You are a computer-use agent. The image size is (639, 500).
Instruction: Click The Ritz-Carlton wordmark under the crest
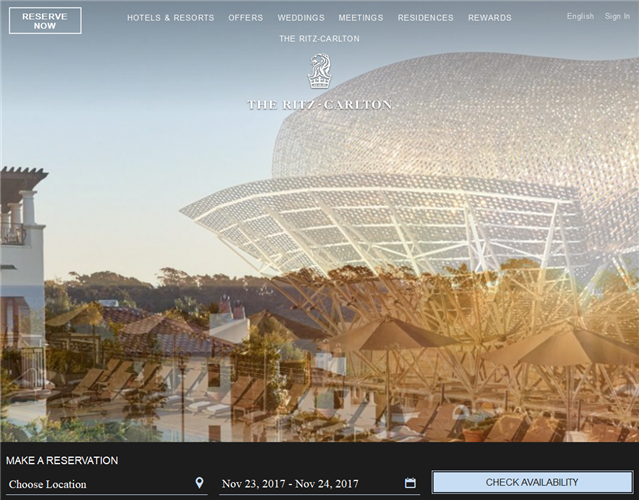click(x=319, y=104)
